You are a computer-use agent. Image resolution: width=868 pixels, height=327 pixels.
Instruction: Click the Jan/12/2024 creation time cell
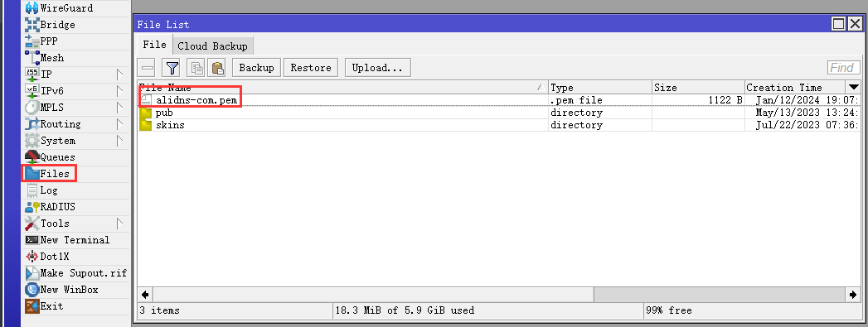tap(807, 100)
